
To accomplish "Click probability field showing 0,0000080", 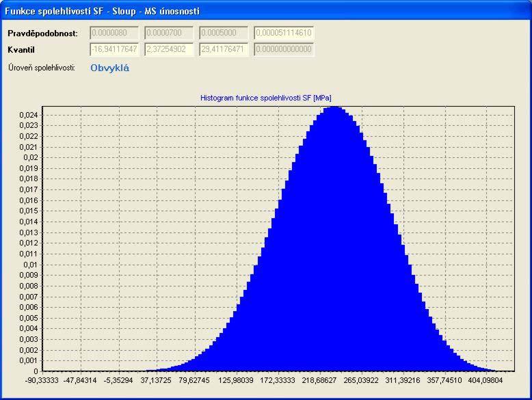I will pyautogui.click(x=114, y=33).
